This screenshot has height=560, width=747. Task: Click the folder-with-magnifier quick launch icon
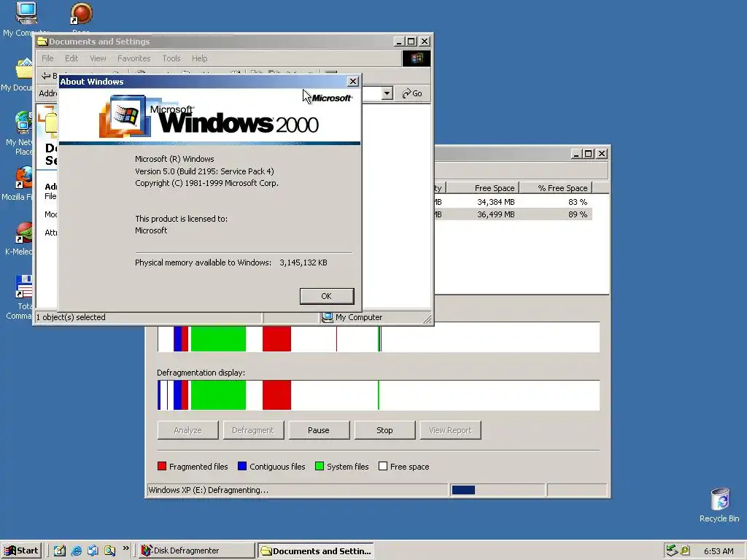(109, 551)
